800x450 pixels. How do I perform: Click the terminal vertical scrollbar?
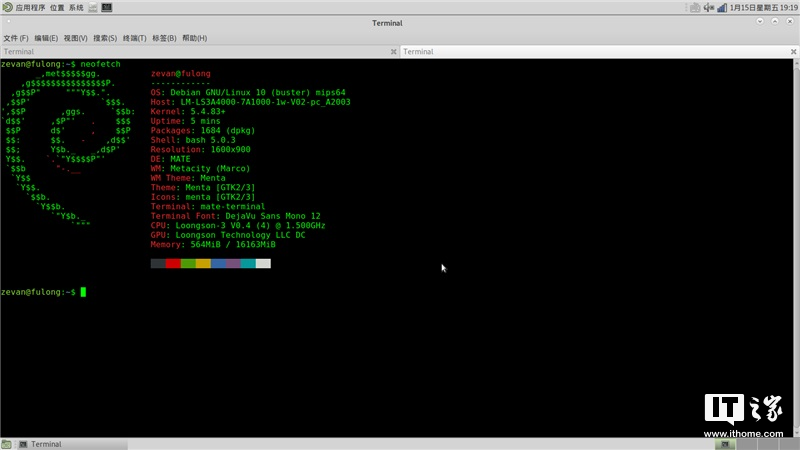point(796,247)
